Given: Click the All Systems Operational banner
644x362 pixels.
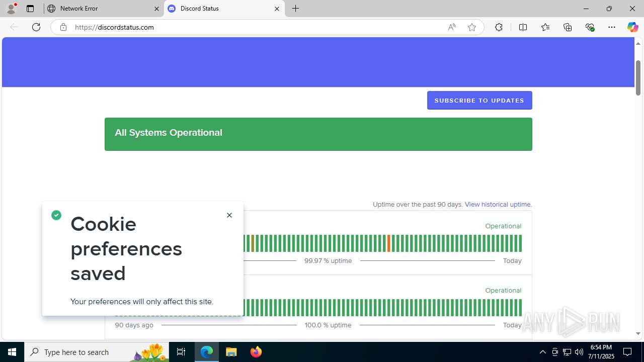Looking at the screenshot, I should [318, 134].
